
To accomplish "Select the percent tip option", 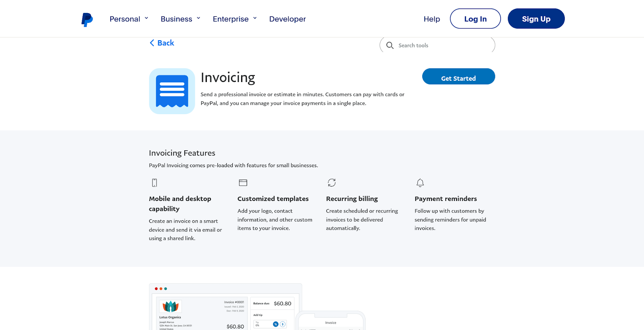I will pyautogui.click(x=276, y=324).
